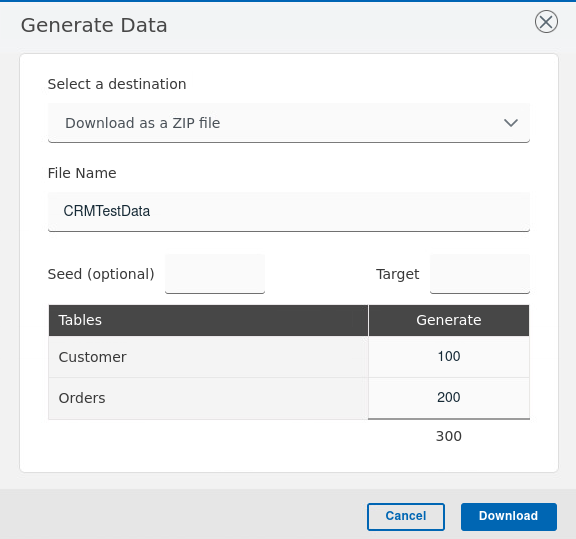This screenshot has width=576, height=539.
Task: Expand the destination dropdown chevron
Action: pos(511,123)
